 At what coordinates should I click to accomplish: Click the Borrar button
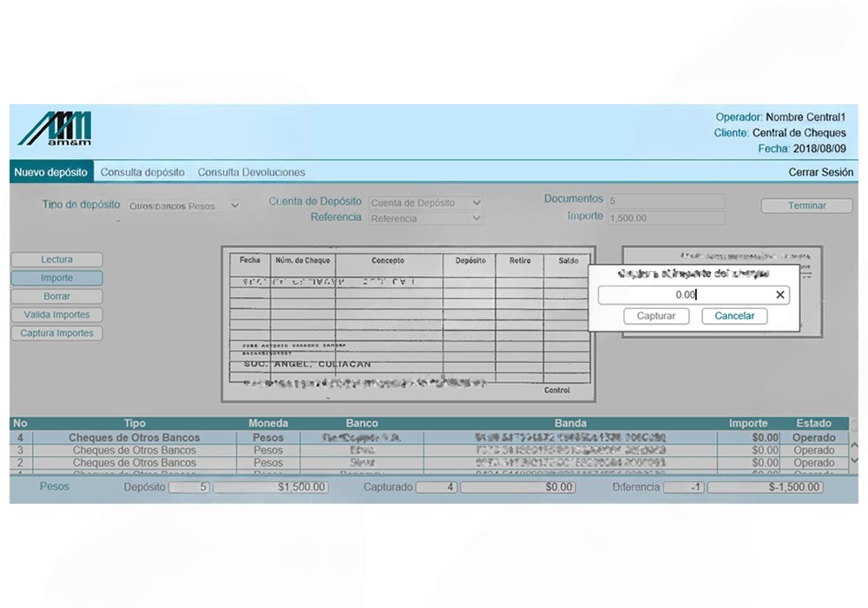click(x=56, y=296)
